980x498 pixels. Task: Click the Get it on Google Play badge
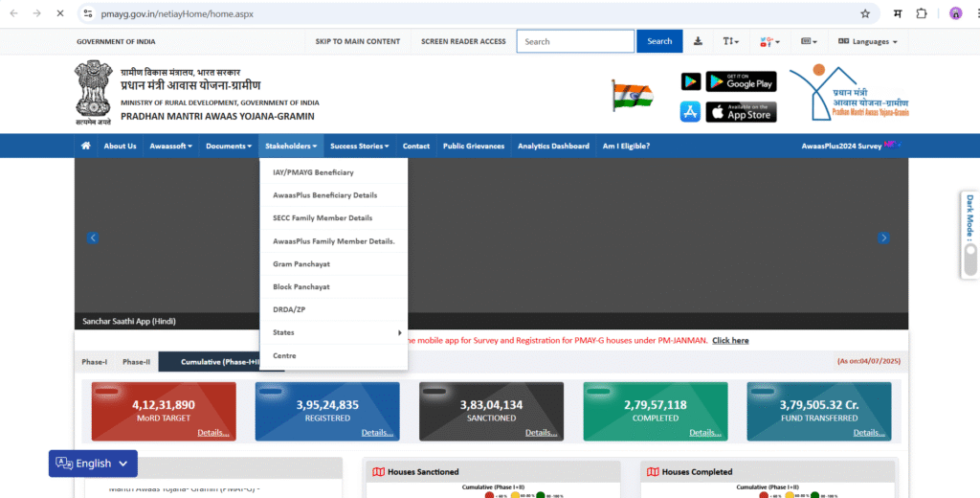[742, 81]
